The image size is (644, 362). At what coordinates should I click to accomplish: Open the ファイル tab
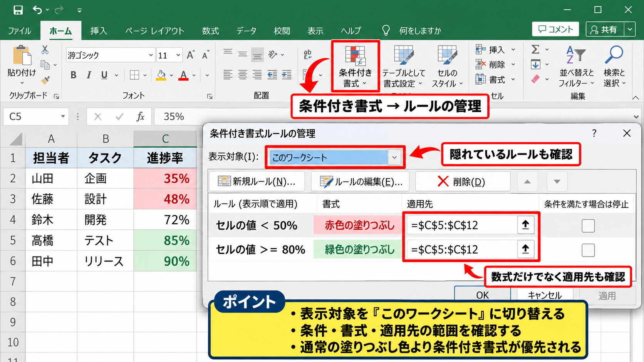[x=19, y=31]
